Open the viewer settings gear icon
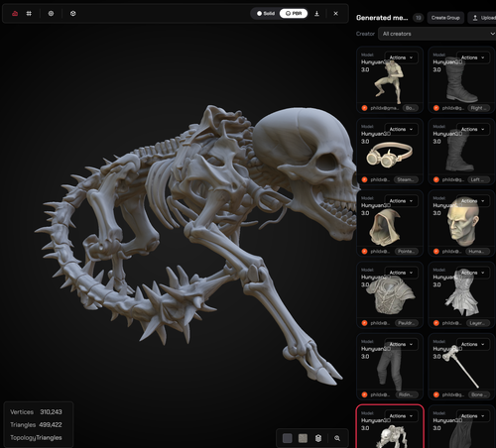The width and height of the screenshot is (496, 448). (51, 14)
